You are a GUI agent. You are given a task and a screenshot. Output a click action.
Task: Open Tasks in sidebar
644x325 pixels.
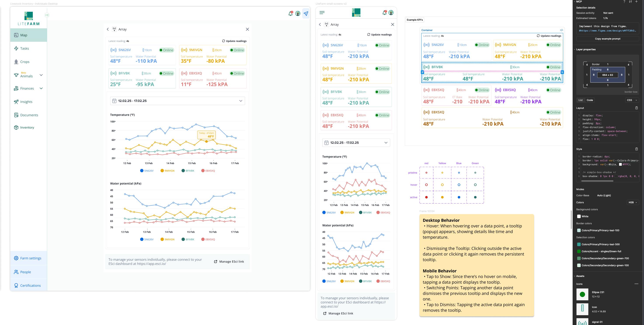[29, 49]
